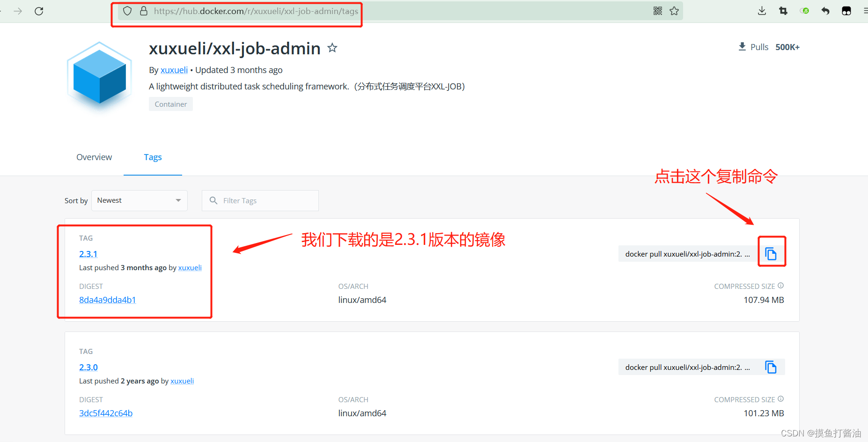868x442 pixels.
Task: Click the Container category badge
Action: [171, 104]
